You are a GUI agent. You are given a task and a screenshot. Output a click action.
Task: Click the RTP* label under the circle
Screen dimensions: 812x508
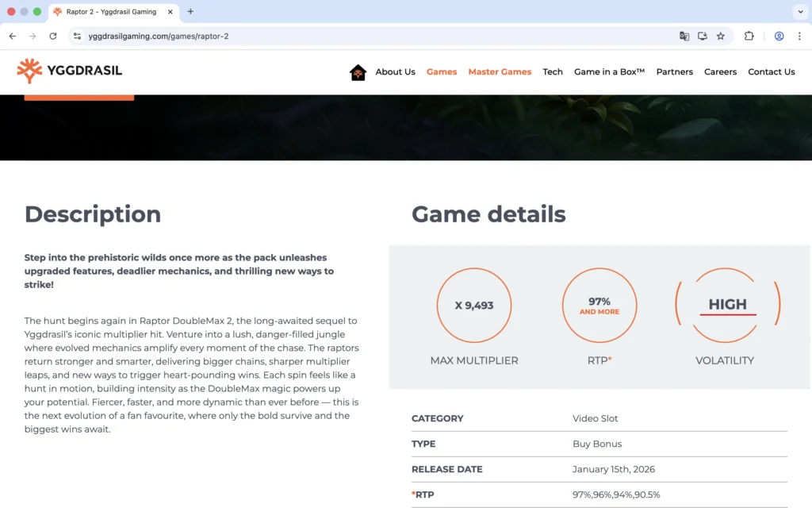pos(599,361)
